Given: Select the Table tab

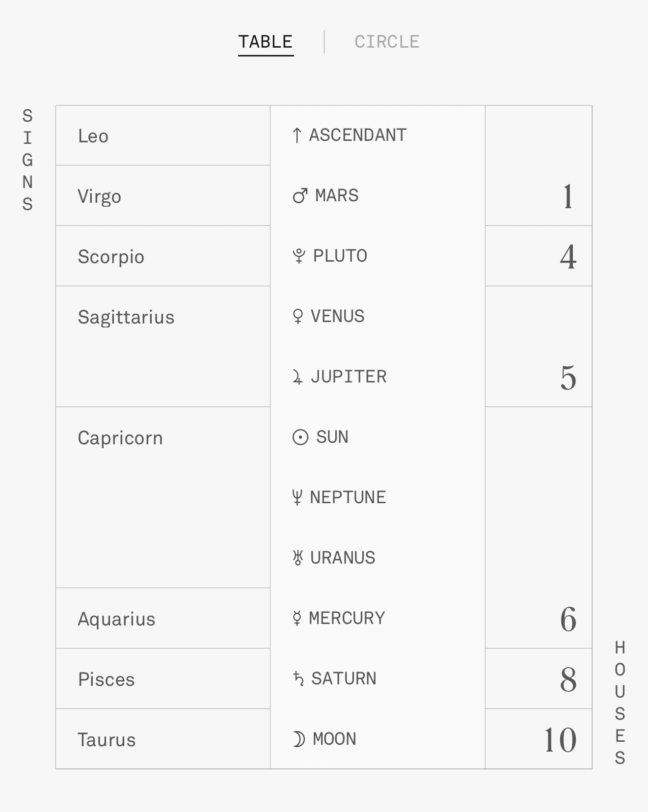Looking at the screenshot, I should (x=266, y=42).
